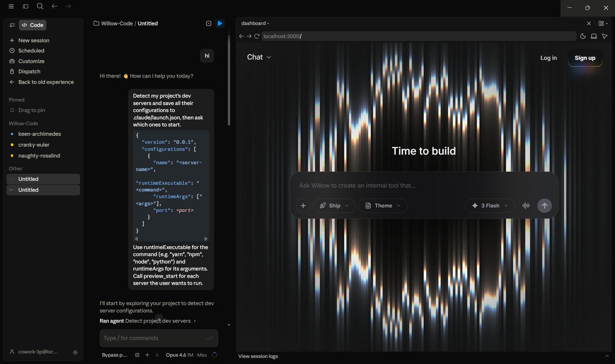Click the plus icon in Willow prompt bar

click(x=303, y=205)
